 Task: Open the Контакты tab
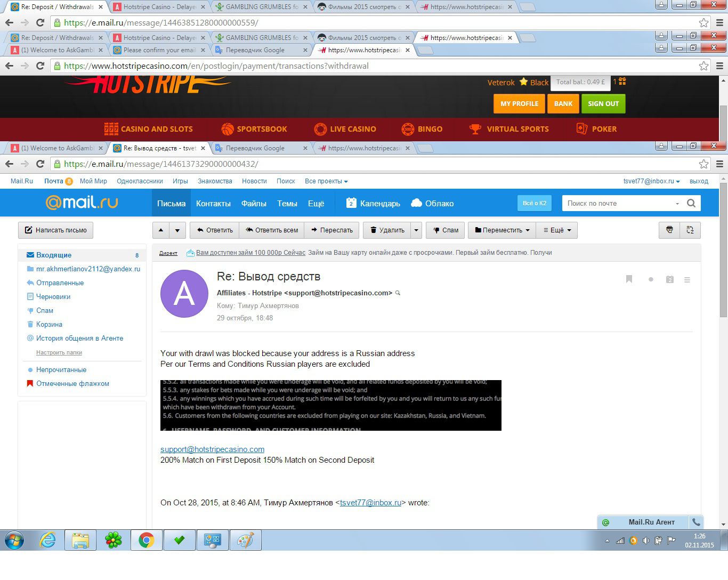click(213, 203)
